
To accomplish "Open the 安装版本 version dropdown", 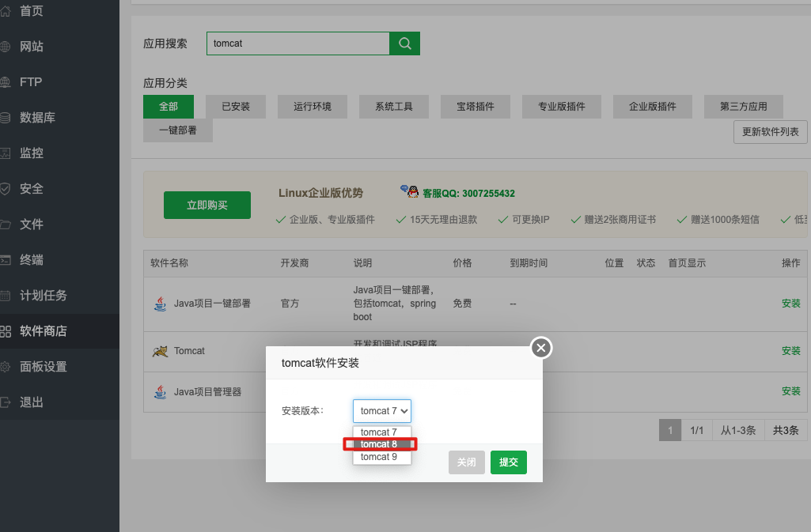I will tap(382, 410).
